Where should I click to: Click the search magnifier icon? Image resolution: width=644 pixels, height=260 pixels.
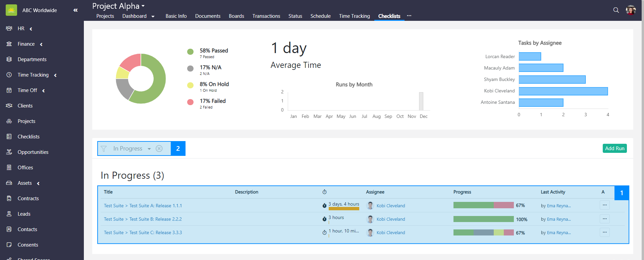pos(616,10)
